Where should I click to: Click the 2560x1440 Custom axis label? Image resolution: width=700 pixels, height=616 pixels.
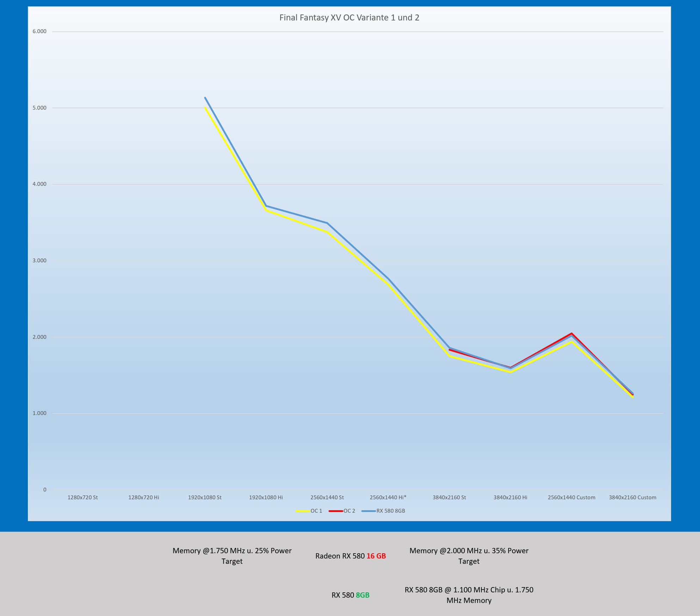tap(571, 498)
